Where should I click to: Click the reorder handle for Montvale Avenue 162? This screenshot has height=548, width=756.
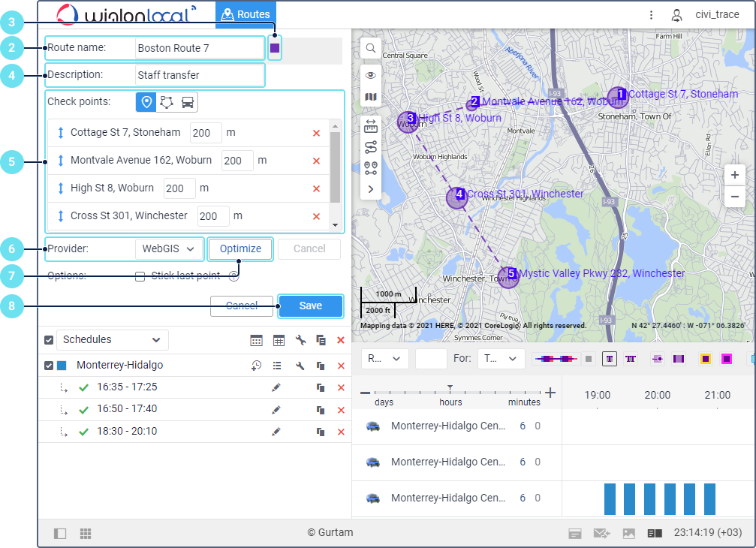point(61,161)
